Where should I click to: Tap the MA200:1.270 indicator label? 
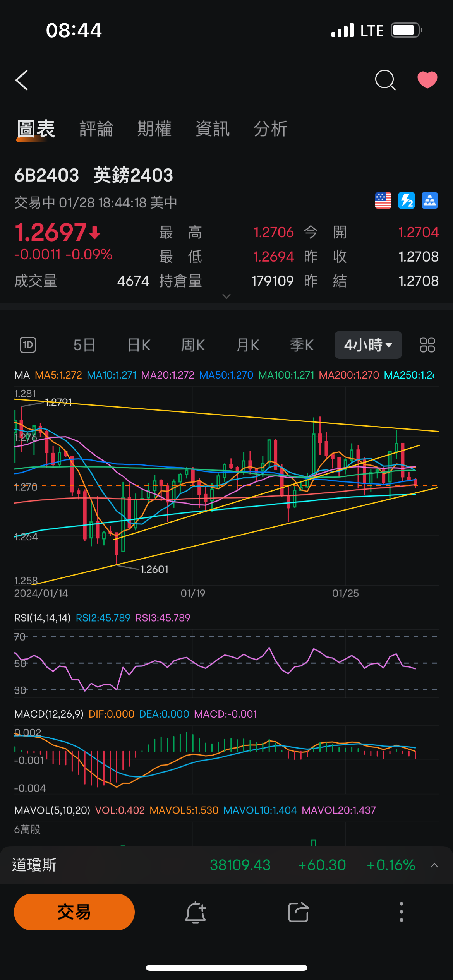(x=349, y=375)
